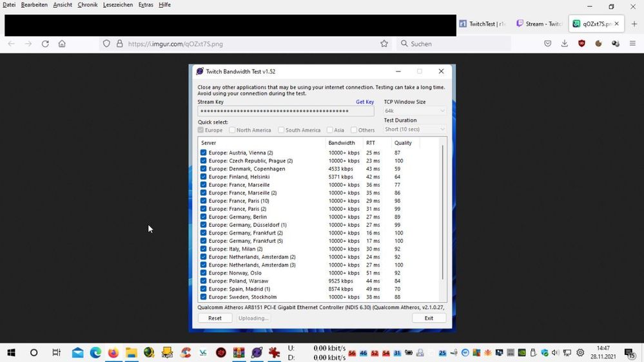The width and height of the screenshot is (644, 362).
Task: Launch the Mail app from taskbar
Action: pos(77,352)
